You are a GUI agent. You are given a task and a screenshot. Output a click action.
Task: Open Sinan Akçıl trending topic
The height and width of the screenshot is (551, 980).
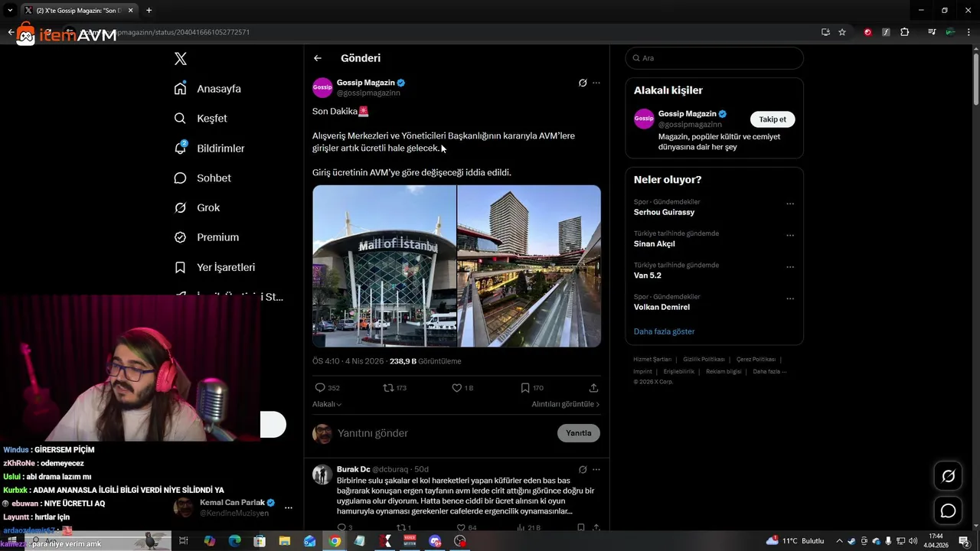[x=655, y=244]
